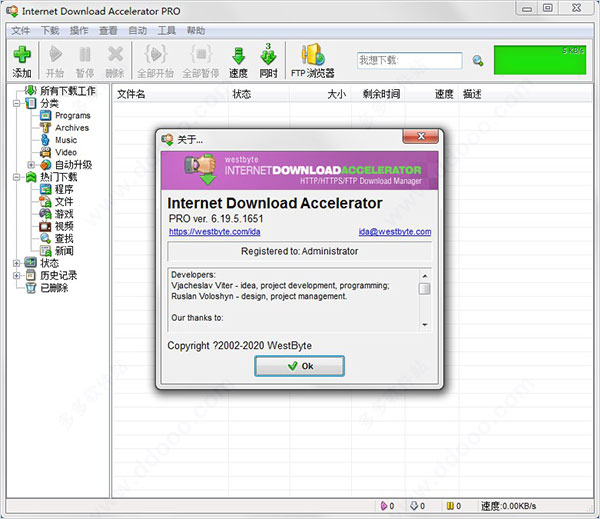Select 已删除 trash item

(x=54, y=287)
